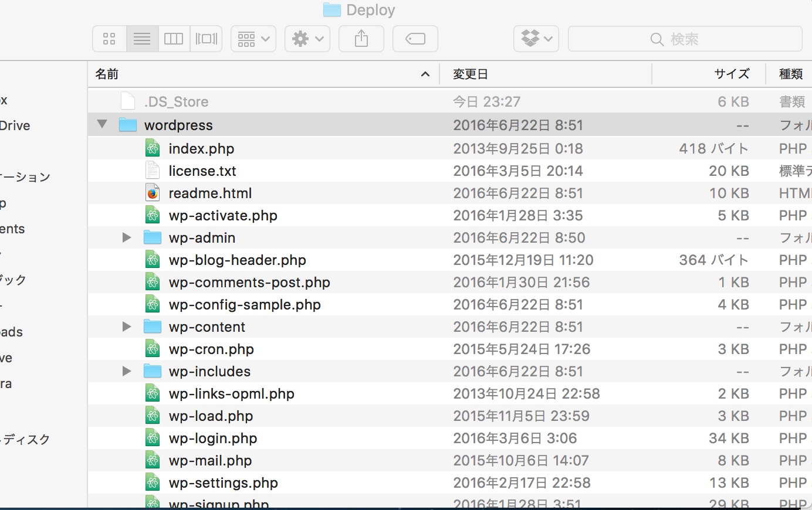
Task: Select the file name wp-cron.php
Action: click(x=211, y=349)
